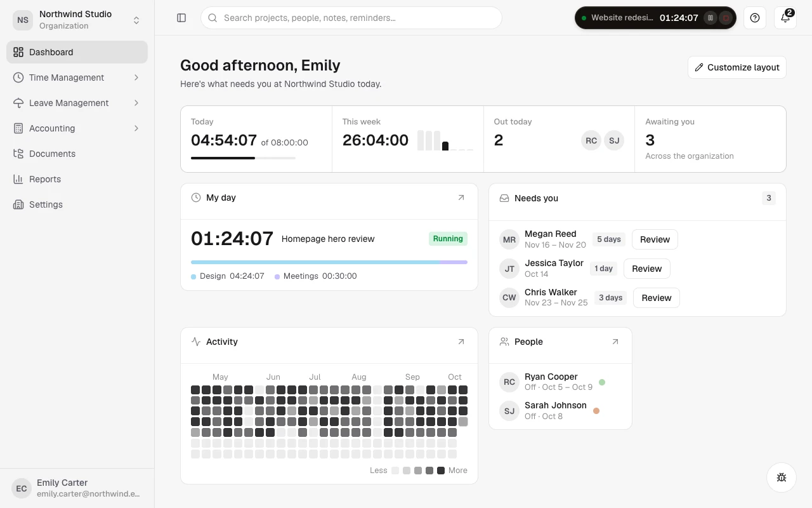The height and width of the screenshot is (508, 812).
Task: Go to Dashboard in sidebar
Action: click(77, 52)
